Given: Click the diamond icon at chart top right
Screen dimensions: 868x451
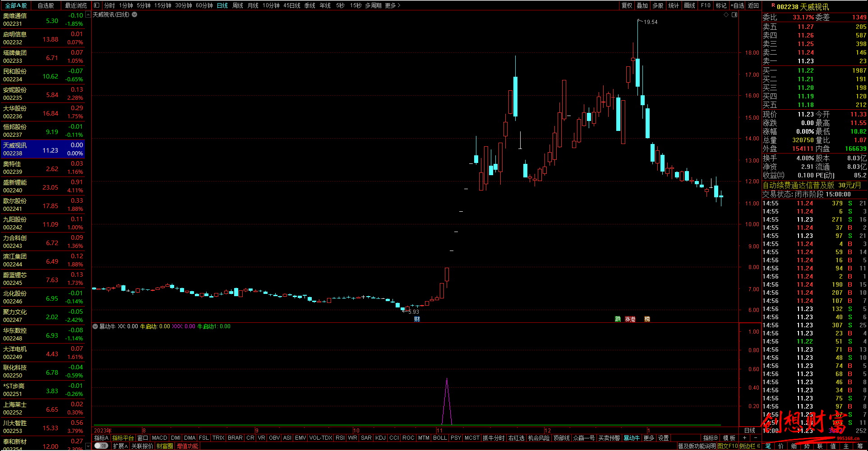Looking at the screenshot, I should [726, 15].
